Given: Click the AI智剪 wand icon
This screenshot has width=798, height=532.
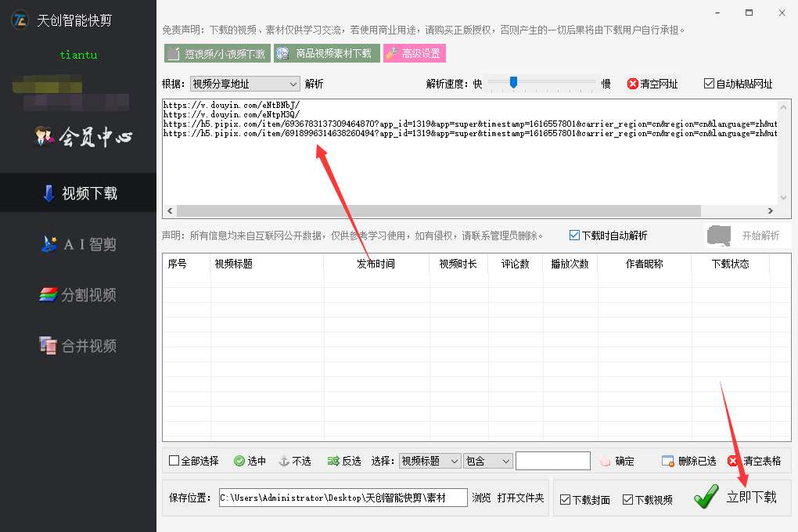Looking at the screenshot, I should click(49, 244).
